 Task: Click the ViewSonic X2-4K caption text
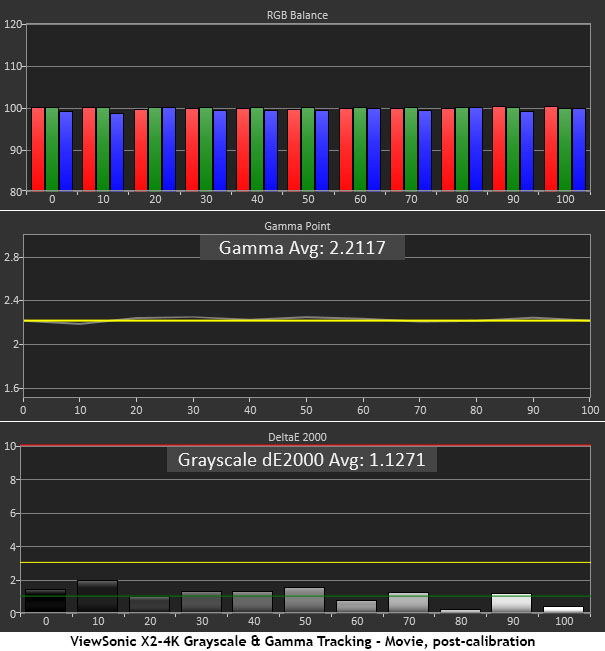pyautogui.click(x=302, y=641)
